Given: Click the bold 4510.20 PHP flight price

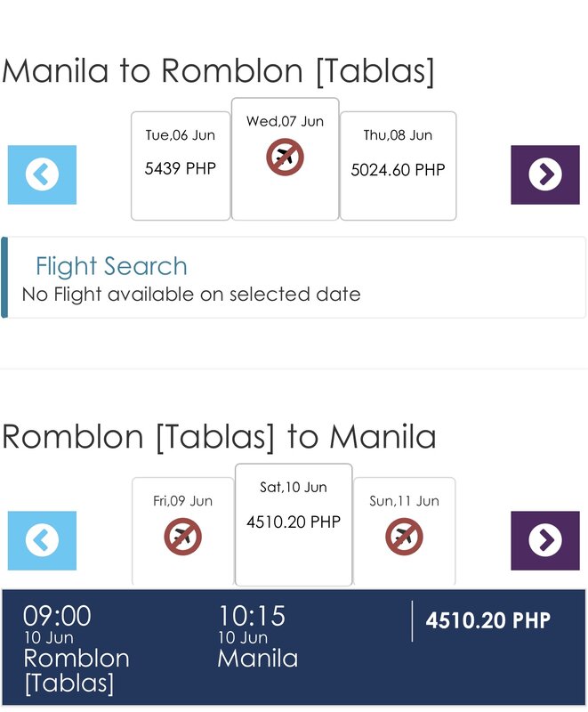Looking at the screenshot, I should [x=487, y=620].
